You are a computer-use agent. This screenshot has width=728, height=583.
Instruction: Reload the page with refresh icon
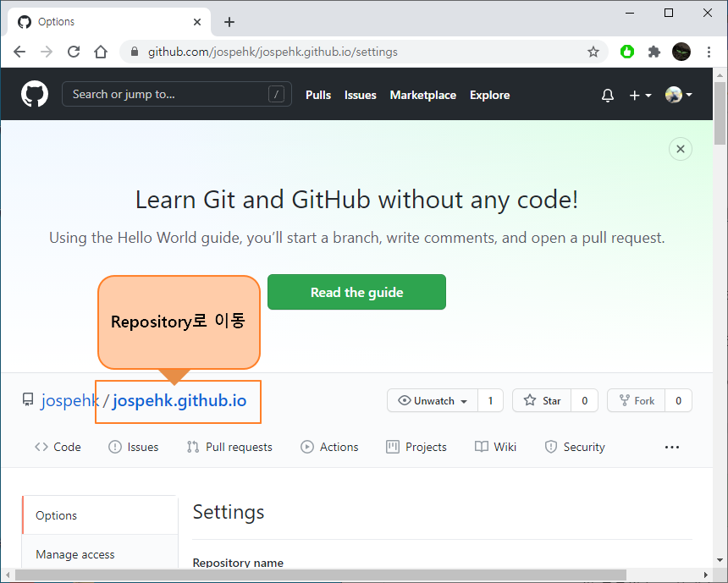74,52
